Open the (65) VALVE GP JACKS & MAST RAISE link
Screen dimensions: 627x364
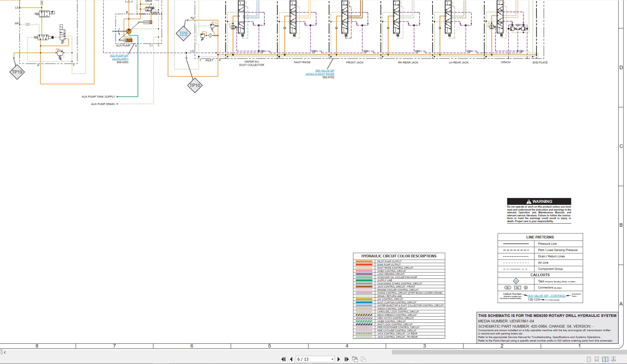pos(320,72)
